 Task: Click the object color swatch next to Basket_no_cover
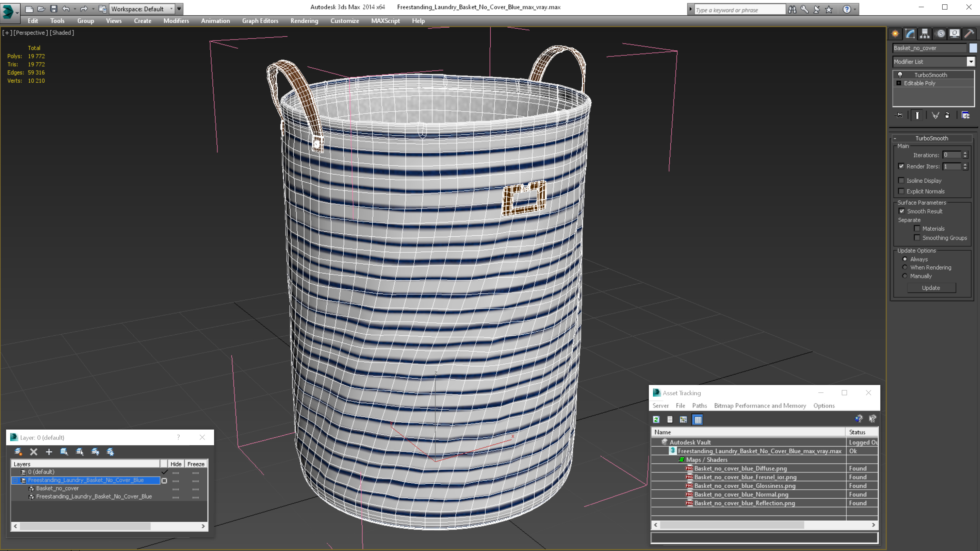(x=973, y=48)
